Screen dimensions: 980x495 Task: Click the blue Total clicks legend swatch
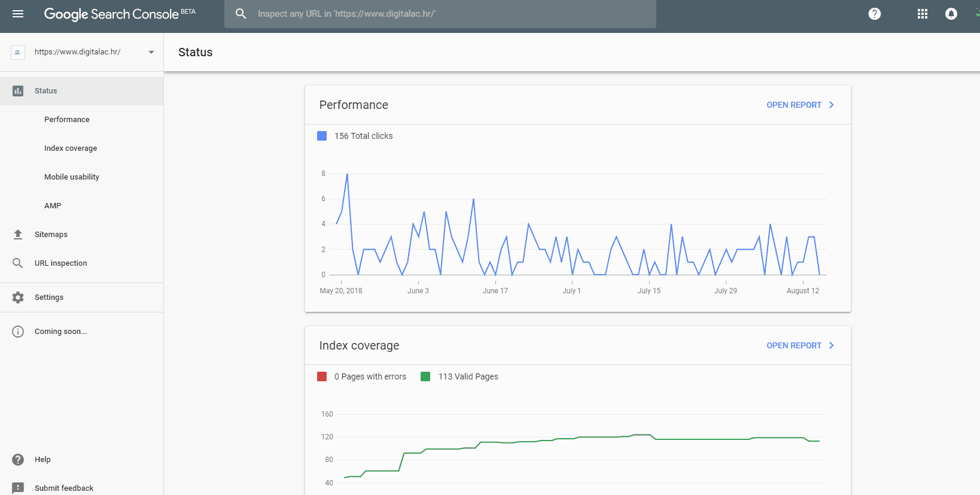(322, 136)
